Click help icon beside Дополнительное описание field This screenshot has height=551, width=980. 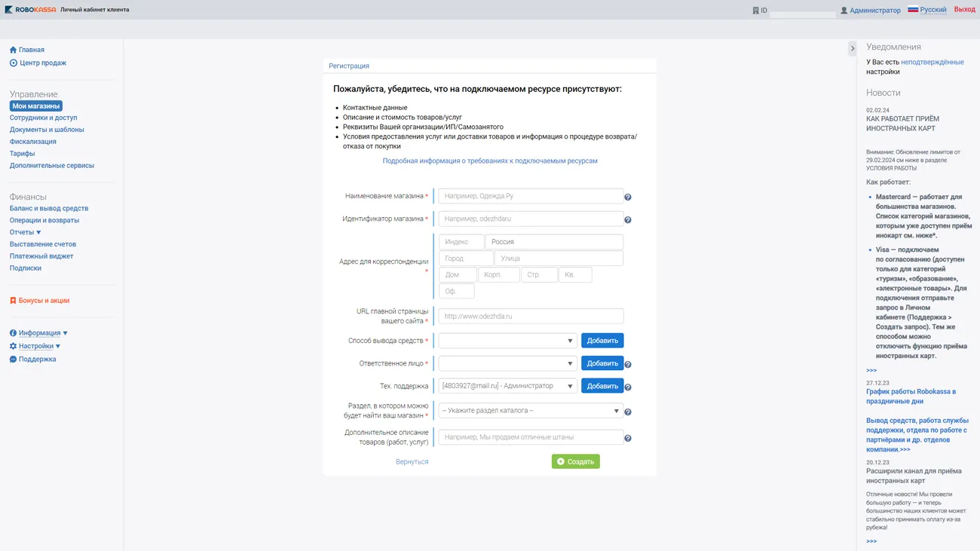[627, 439]
